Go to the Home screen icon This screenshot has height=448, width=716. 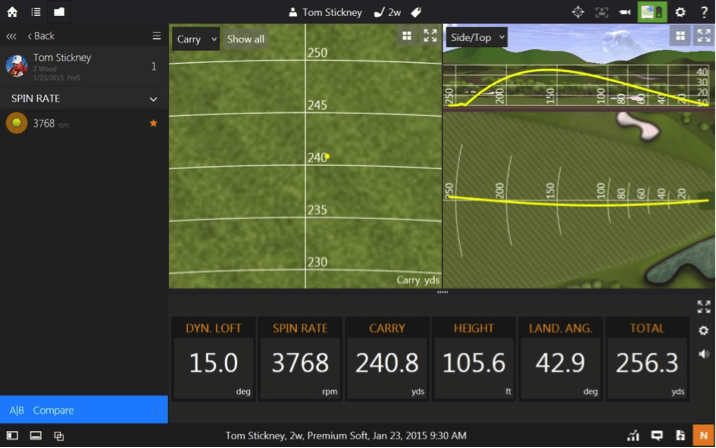tap(12, 12)
